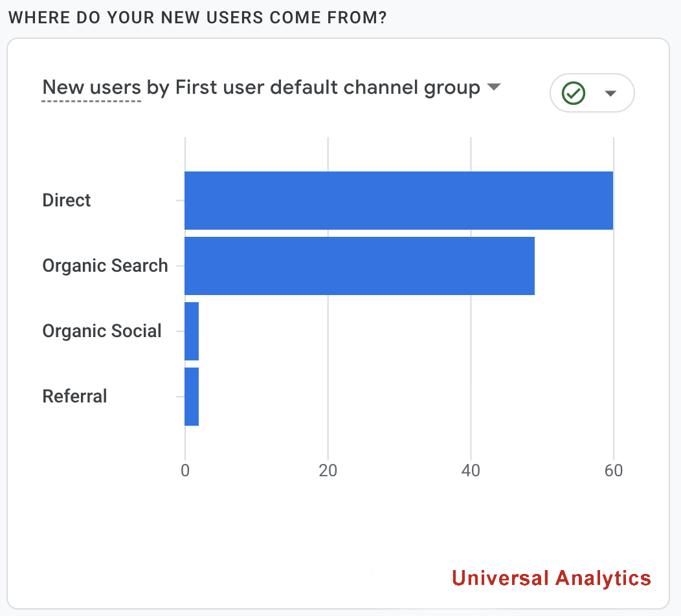
Task: Click the card heading about new users
Action: tap(197, 17)
